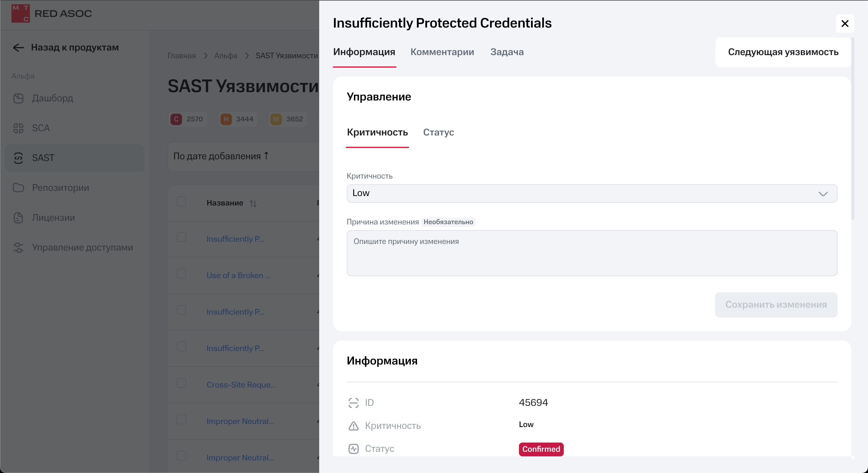Viewport: 868px width, 473px height.
Task: Open the Репозитории folder icon
Action: point(18,188)
